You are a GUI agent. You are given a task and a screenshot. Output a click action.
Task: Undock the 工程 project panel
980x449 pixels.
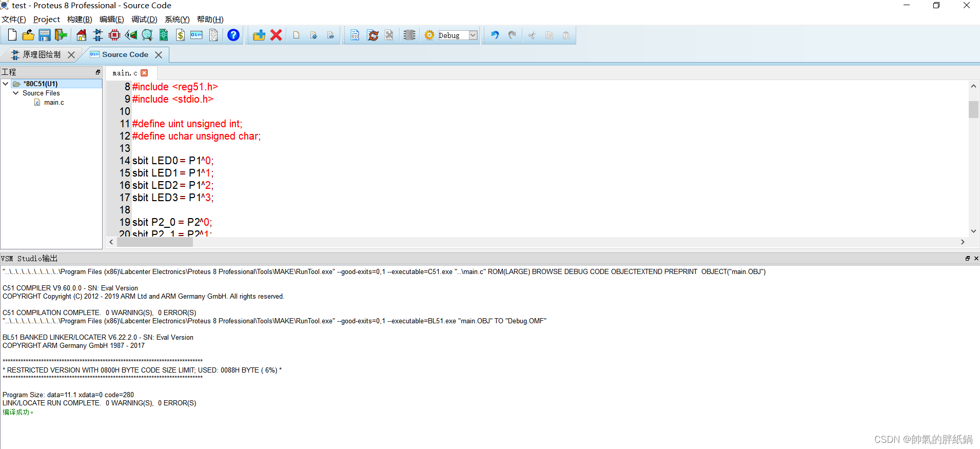(x=97, y=72)
